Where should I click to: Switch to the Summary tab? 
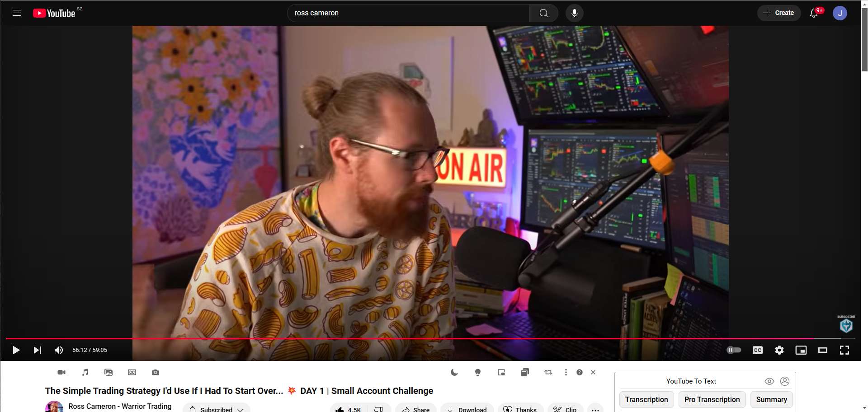pyautogui.click(x=771, y=400)
